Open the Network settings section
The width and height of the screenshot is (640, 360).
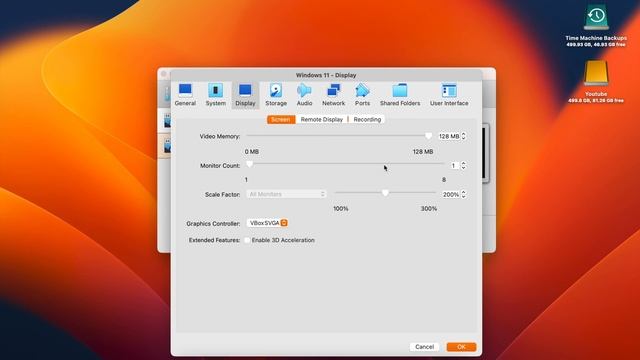[x=333, y=95]
